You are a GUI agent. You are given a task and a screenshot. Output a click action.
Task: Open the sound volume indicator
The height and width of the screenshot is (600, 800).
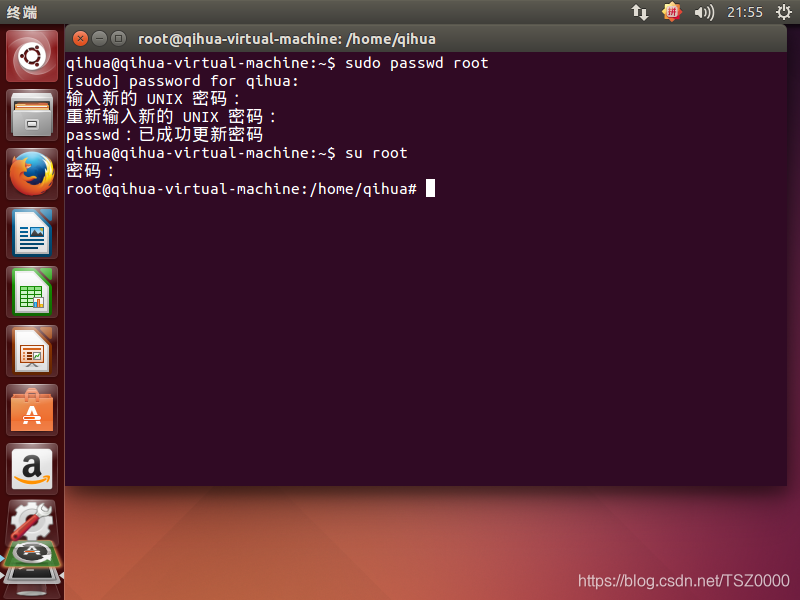pyautogui.click(x=704, y=12)
